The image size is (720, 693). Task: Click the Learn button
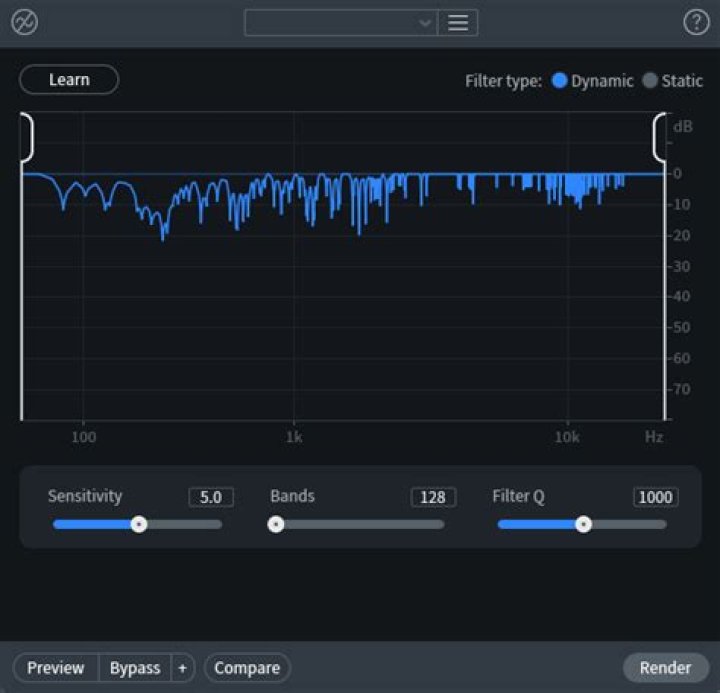(69, 80)
